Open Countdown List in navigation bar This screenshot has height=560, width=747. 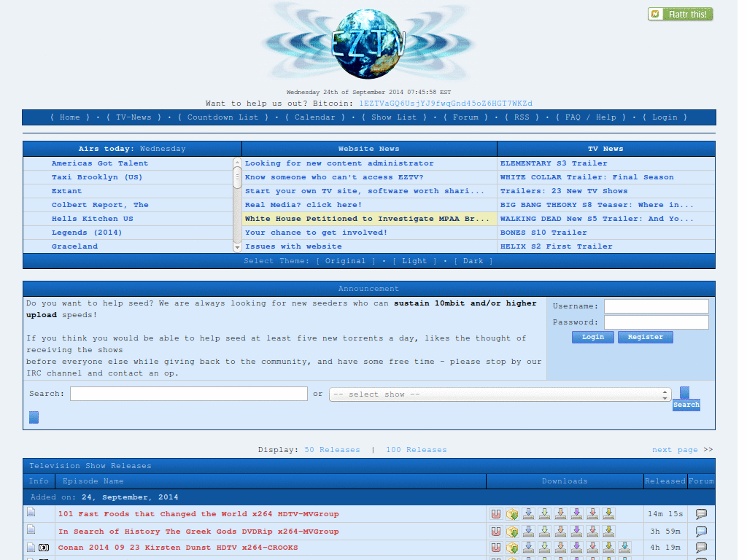[222, 117]
